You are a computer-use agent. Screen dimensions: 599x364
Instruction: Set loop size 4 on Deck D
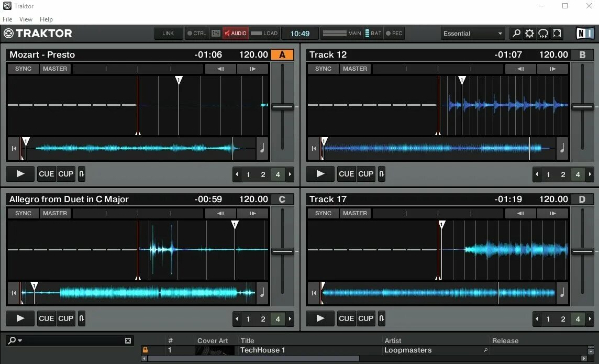pyautogui.click(x=578, y=319)
